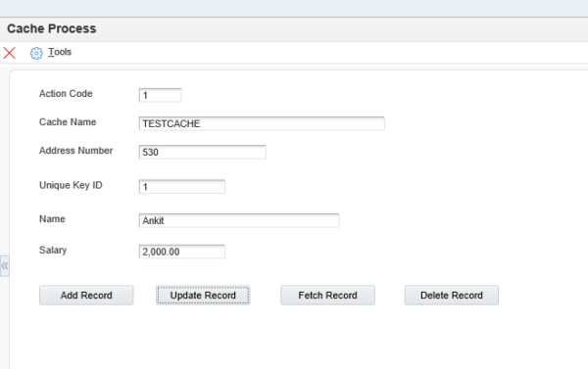Click the Fetch Record button
Viewport: 588px width, 369px height.
click(x=327, y=296)
